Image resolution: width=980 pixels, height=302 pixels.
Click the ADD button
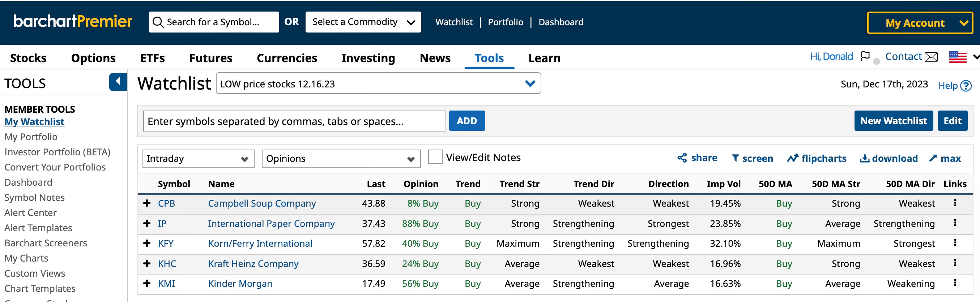click(x=467, y=121)
